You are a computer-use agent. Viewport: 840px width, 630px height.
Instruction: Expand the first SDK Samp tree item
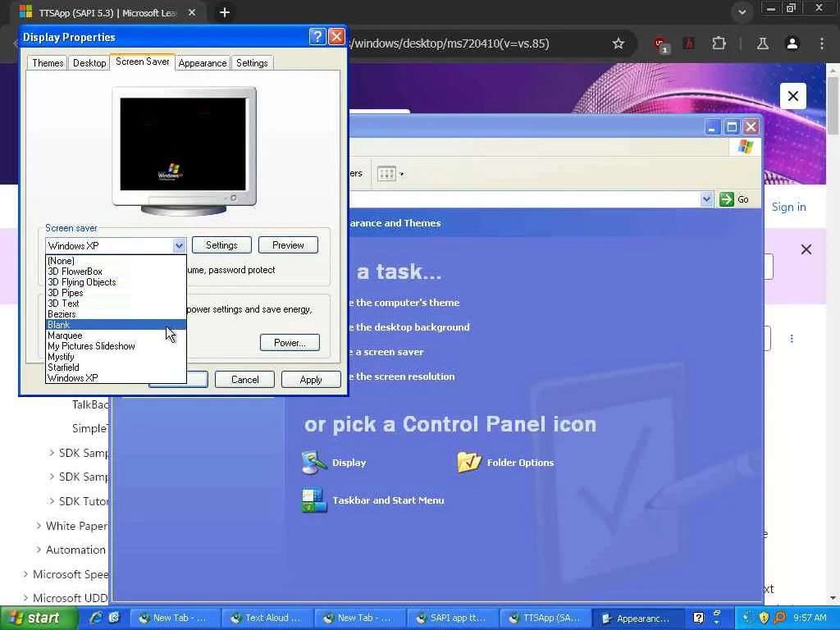click(52, 453)
